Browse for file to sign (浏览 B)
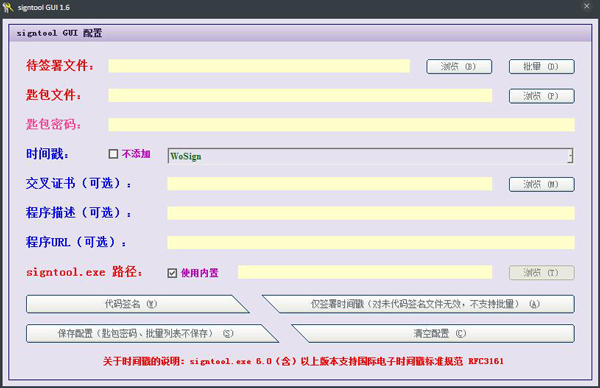This screenshot has height=388, width=600. click(x=459, y=67)
